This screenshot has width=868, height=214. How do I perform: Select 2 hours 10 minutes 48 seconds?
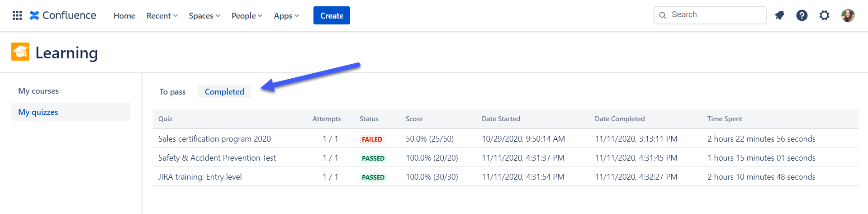[761, 177]
